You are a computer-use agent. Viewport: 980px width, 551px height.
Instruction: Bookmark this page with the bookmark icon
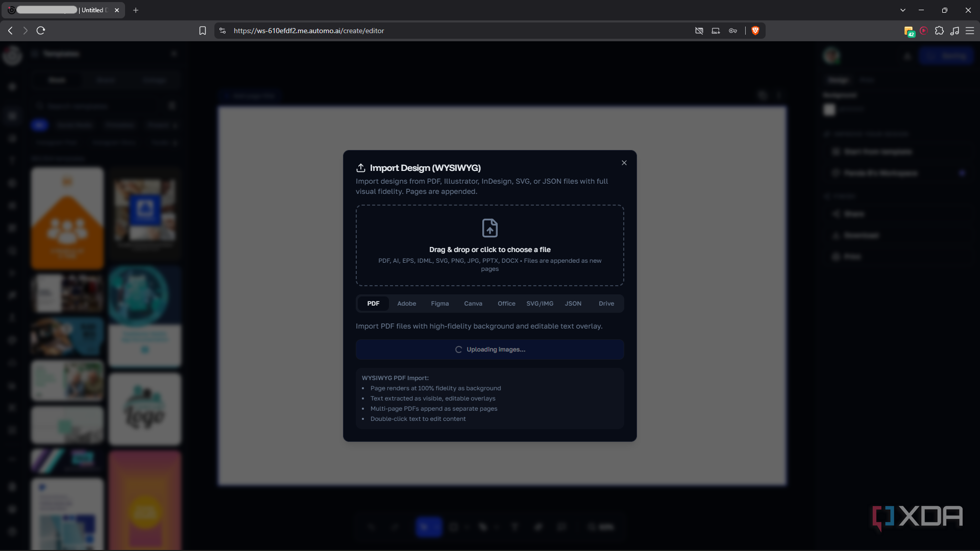pyautogui.click(x=203, y=31)
